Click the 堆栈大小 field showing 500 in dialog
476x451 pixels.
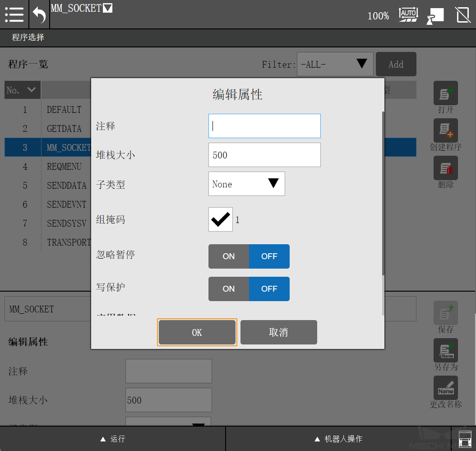coord(264,155)
